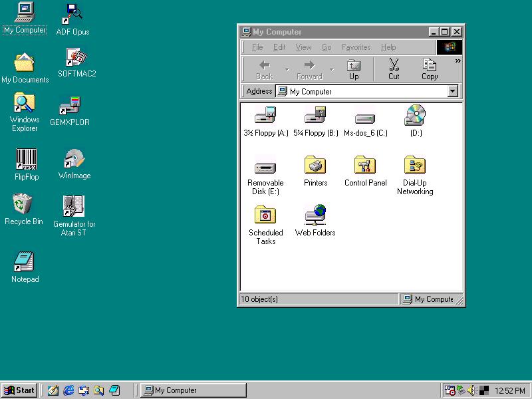The height and width of the screenshot is (399, 532).
Task: Click the first Quick Launch pencil icon
Action: (x=53, y=390)
